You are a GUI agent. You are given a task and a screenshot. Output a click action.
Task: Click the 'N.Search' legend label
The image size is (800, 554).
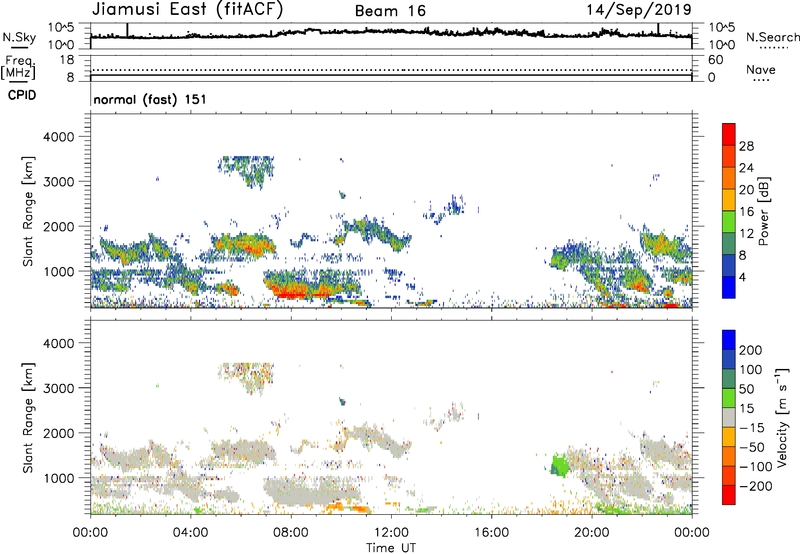(772, 37)
